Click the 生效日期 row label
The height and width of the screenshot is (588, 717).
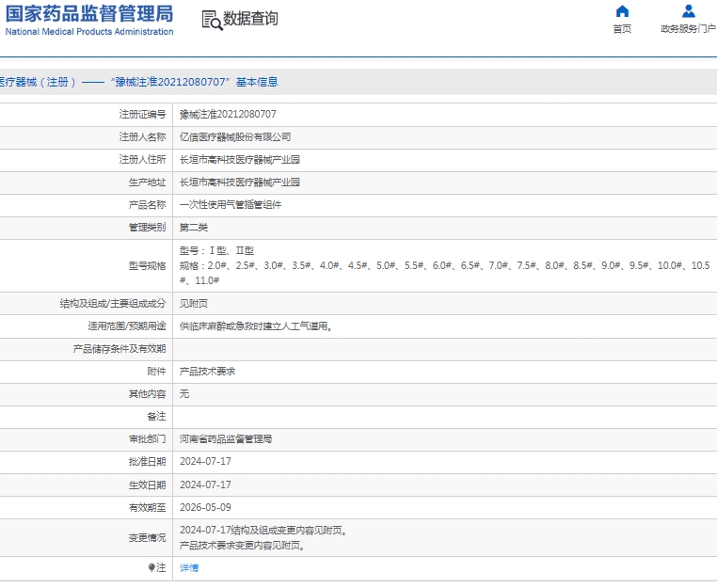(x=147, y=485)
